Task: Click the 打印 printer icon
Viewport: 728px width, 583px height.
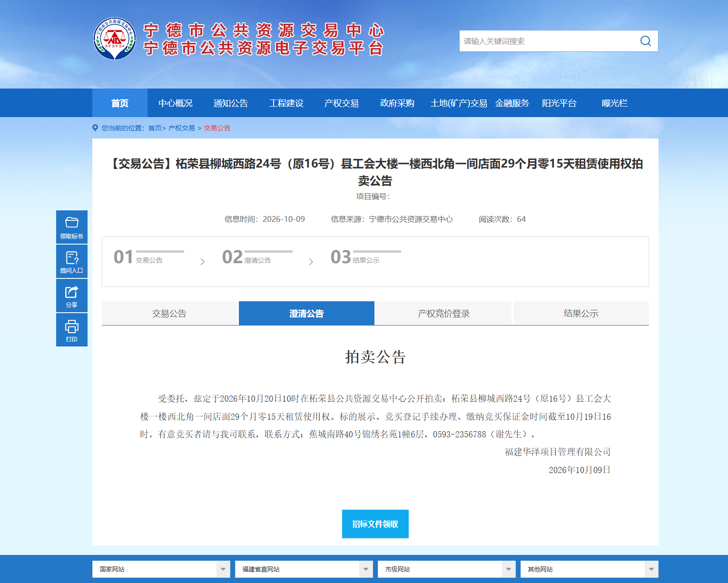Action: click(72, 326)
